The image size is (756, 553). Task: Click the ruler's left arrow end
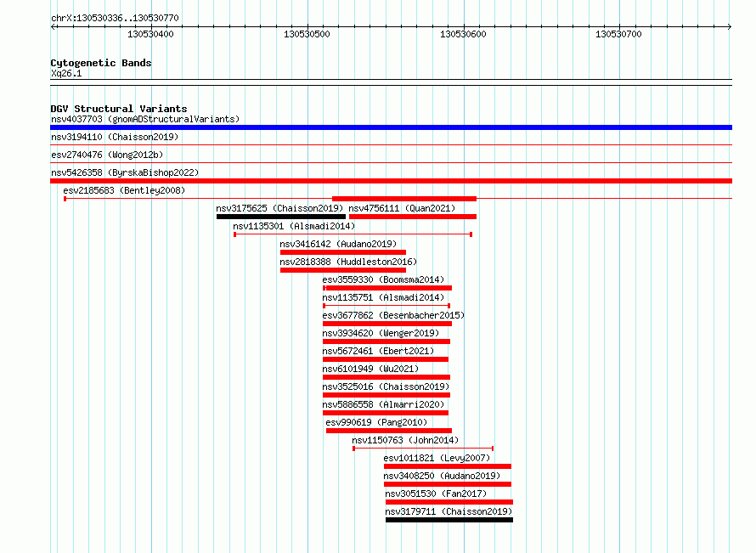pos(53,26)
